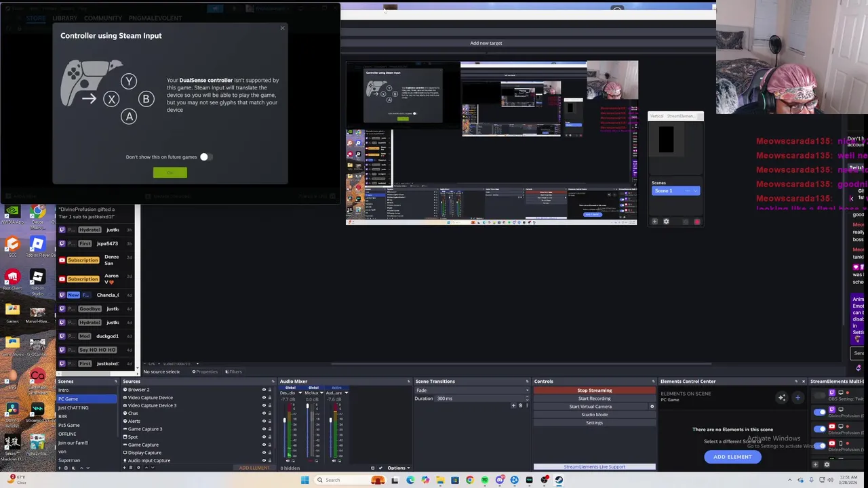Open Audio Mixer Options dropdown
868x488 pixels.
tap(398, 468)
